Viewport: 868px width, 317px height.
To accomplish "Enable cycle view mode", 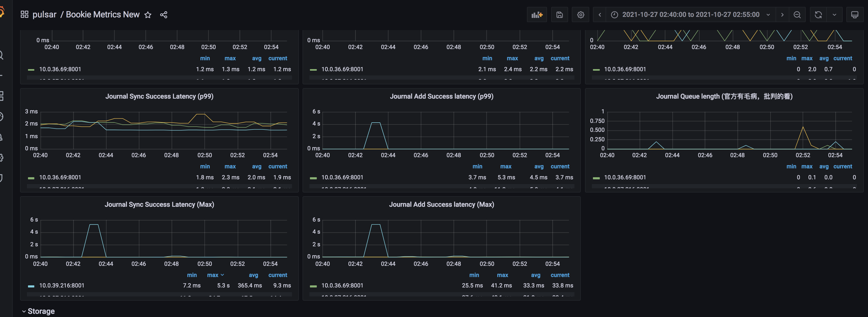I will pyautogui.click(x=855, y=15).
